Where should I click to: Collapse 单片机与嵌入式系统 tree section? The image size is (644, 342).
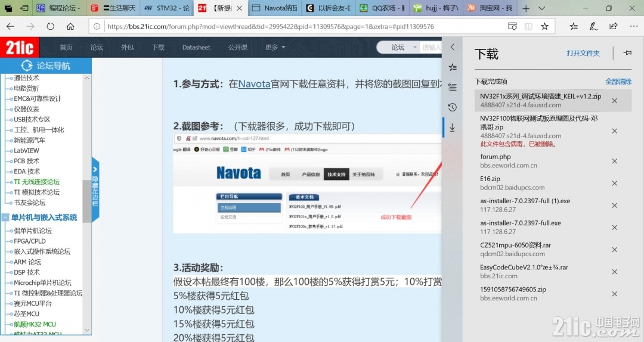(x=5, y=217)
